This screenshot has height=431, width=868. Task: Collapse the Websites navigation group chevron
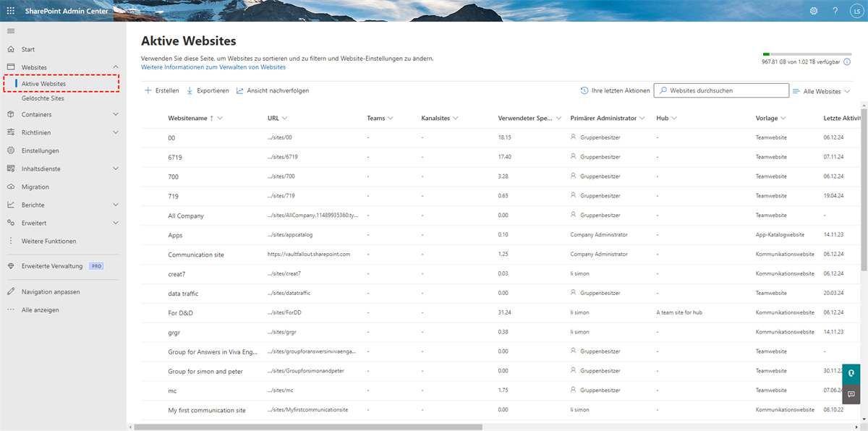click(x=116, y=67)
